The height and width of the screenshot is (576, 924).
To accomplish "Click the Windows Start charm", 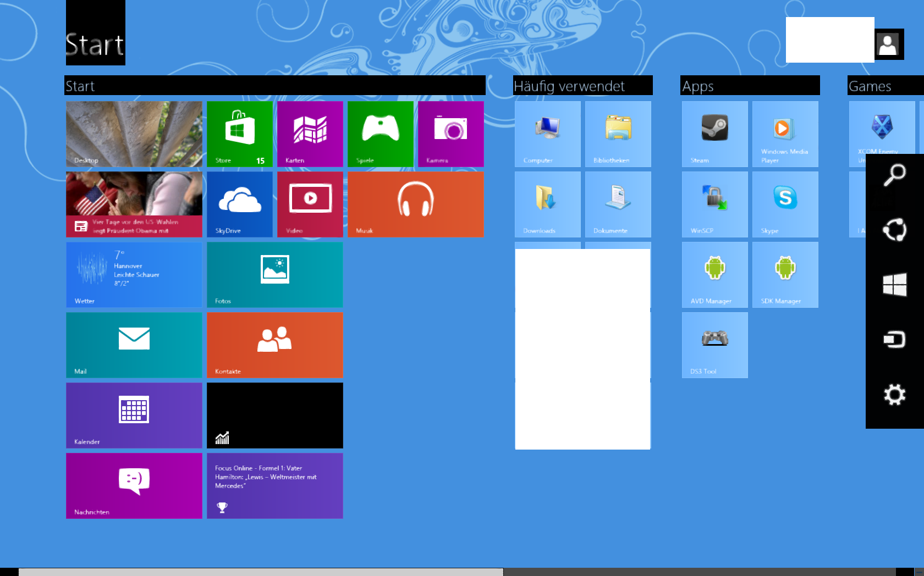I will click(895, 285).
